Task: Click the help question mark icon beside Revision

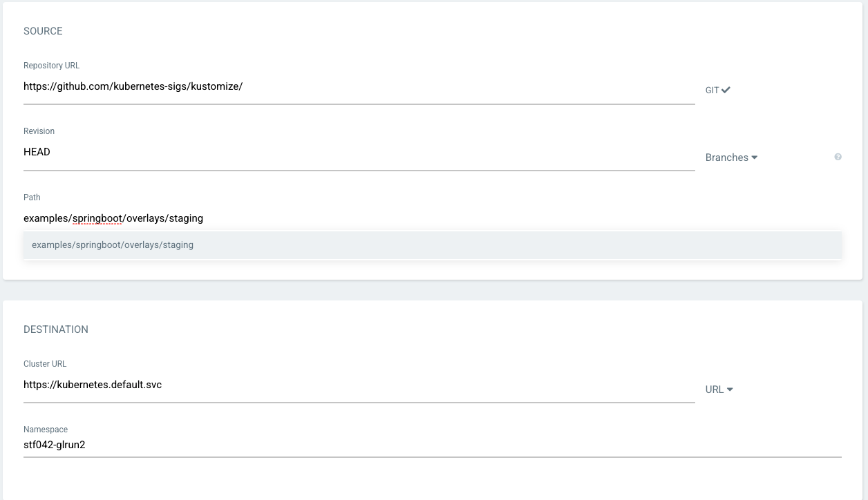Action: coord(838,157)
